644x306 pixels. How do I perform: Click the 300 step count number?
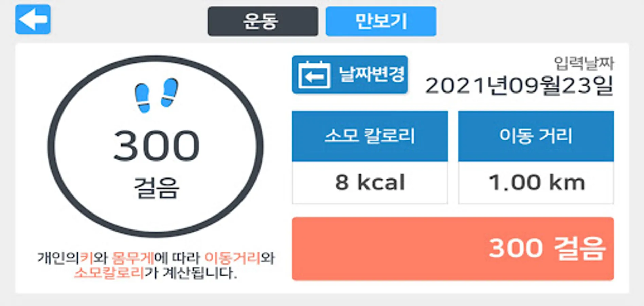(157, 146)
